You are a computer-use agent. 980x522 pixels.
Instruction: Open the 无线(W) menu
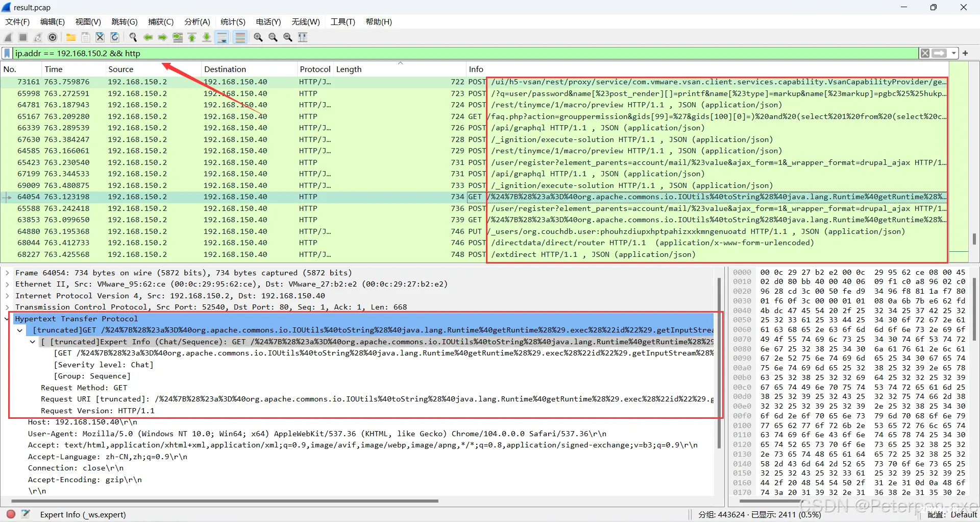pyautogui.click(x=306, y=22)
